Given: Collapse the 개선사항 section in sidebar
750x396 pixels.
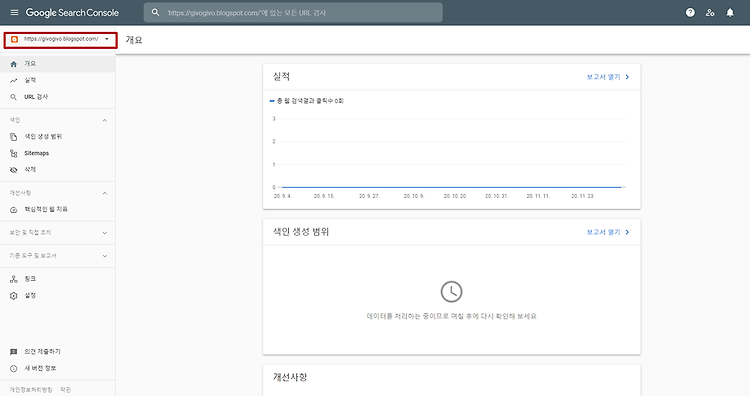Looking at the screenshot, I should pos(105,193).
